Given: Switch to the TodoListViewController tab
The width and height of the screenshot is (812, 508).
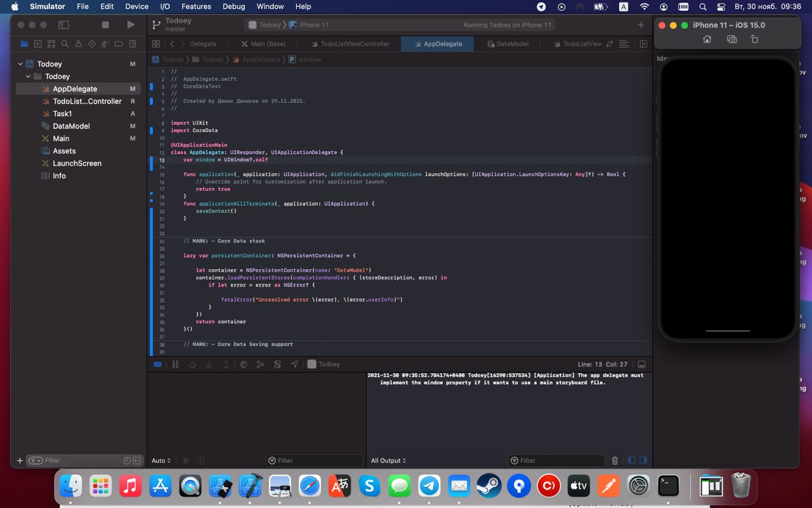Looking at the screenshot, I should [x=350, y=44].
